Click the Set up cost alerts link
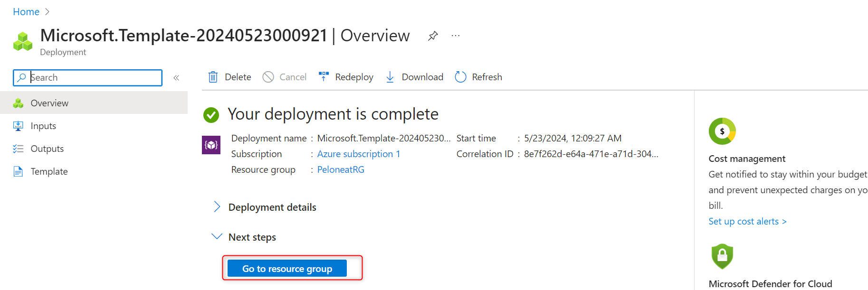Screen dimensions: 868x290 747,221
